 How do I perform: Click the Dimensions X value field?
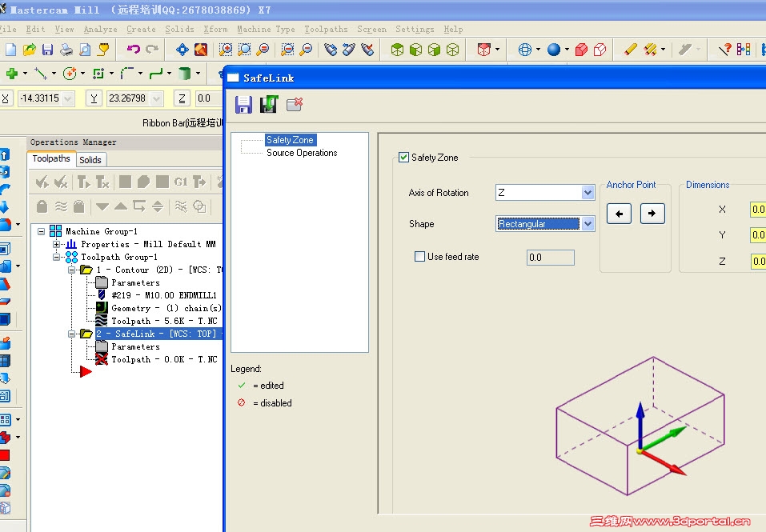(758, 210)
